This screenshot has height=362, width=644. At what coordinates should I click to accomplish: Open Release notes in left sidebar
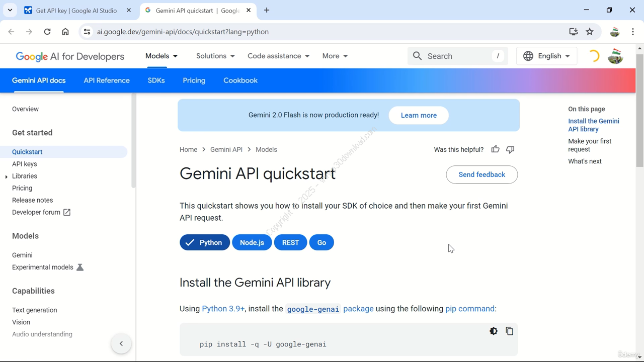tap(32, 200)
